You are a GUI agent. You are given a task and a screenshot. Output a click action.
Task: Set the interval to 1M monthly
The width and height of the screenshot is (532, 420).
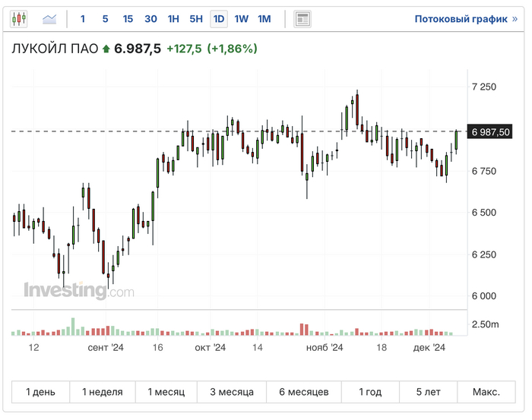pyautogui.click(x=264, y=18)
